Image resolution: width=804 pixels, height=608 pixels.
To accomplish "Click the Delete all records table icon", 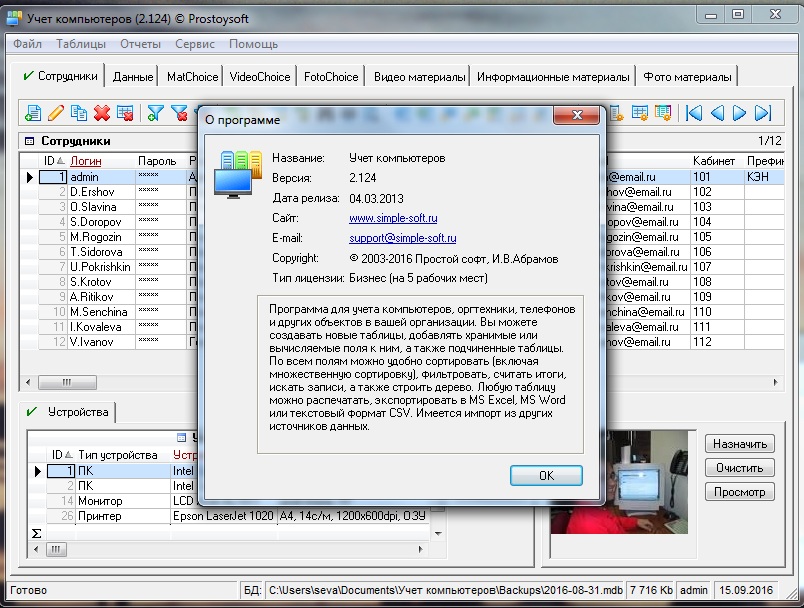I will (125, 113).
